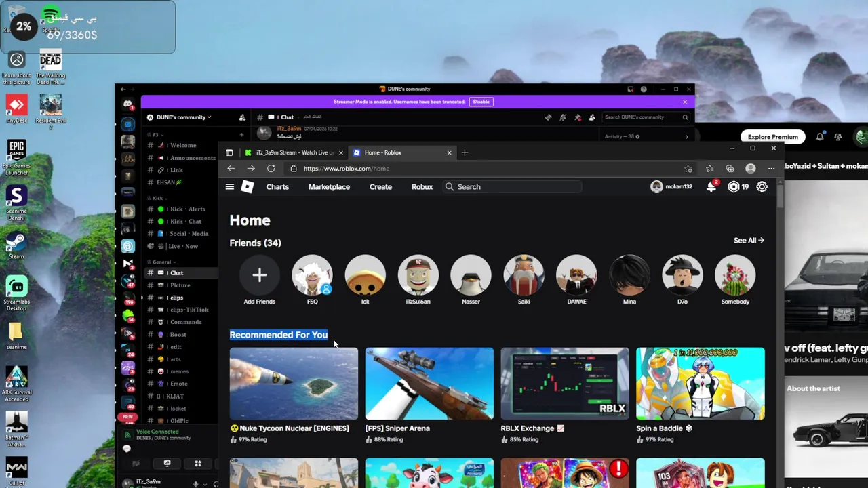Open Spotify notifications bell
The image size is (868, 488).
point(820,137)
